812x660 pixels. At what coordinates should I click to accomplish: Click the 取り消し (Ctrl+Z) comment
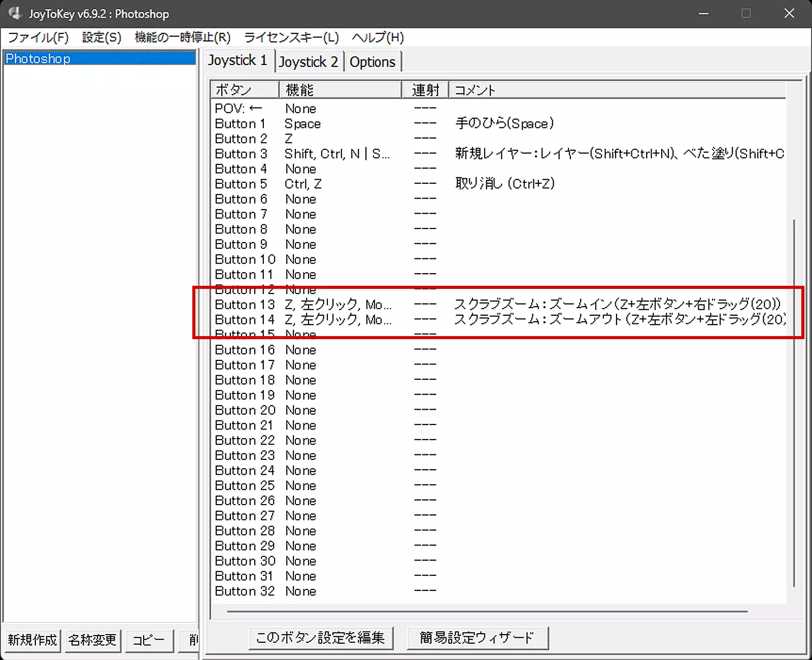(505, 184)
